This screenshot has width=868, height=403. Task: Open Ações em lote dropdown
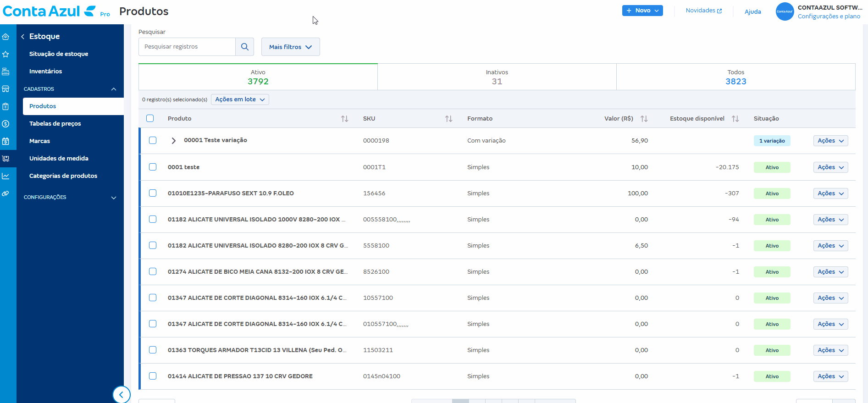tap(240, 99)
